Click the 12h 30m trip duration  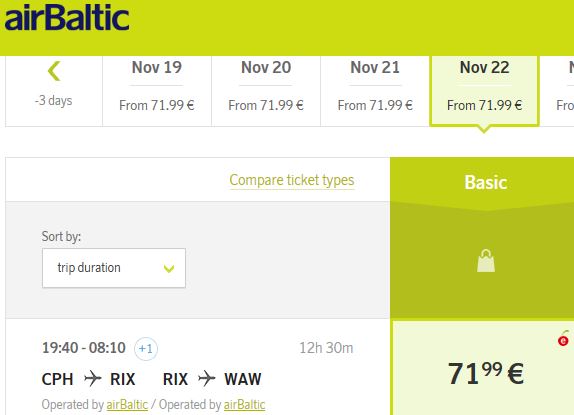point(326,348)
